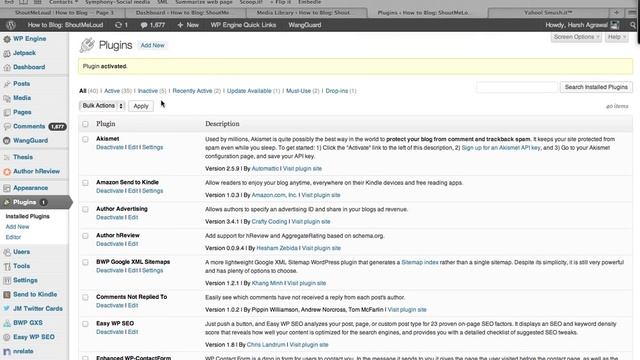The image size is (640, 360).
Task: Click the BWP GXS sidebar icon
Action: 7,323
